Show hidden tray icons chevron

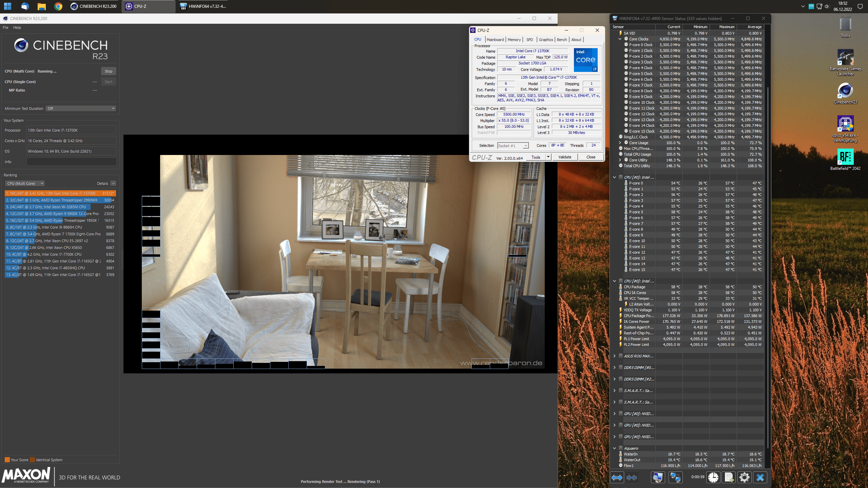[803, 6]
